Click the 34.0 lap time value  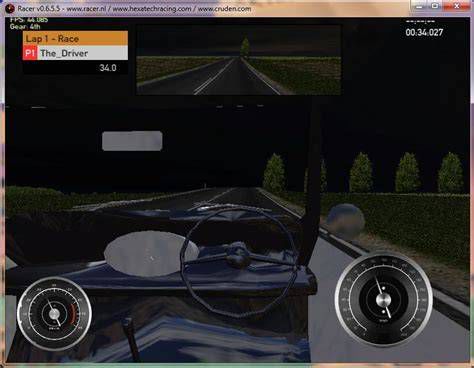point(108,68)
